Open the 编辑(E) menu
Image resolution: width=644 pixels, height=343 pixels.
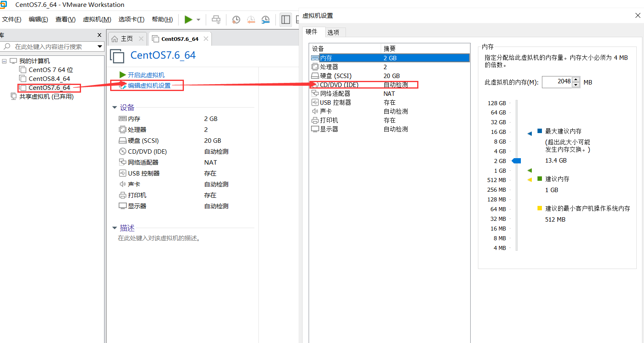[38, 19]
